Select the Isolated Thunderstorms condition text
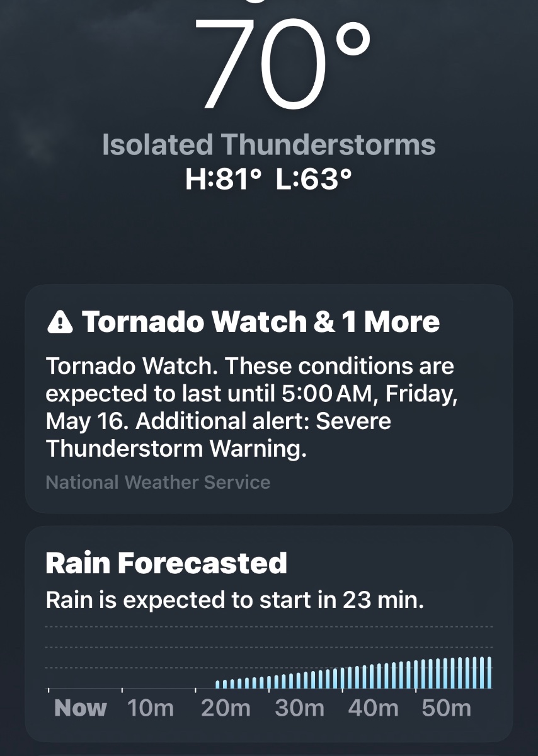 pos(269,145)
